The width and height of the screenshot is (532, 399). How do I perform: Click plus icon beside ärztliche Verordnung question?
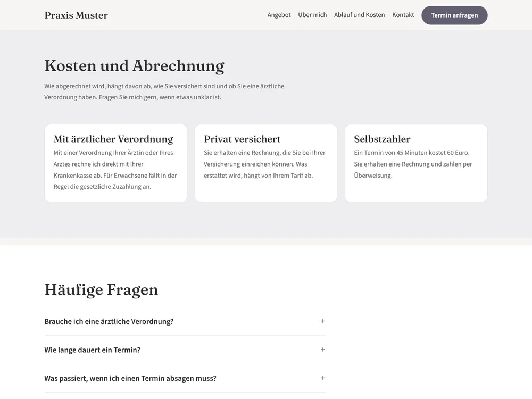pyautogui.click(x=323, y=321)
